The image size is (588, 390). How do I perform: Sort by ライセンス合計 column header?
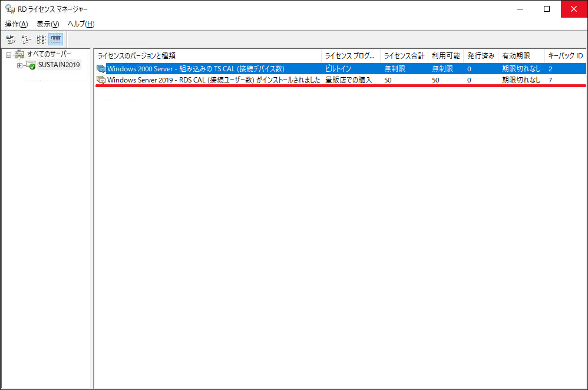tap(404, 56)
